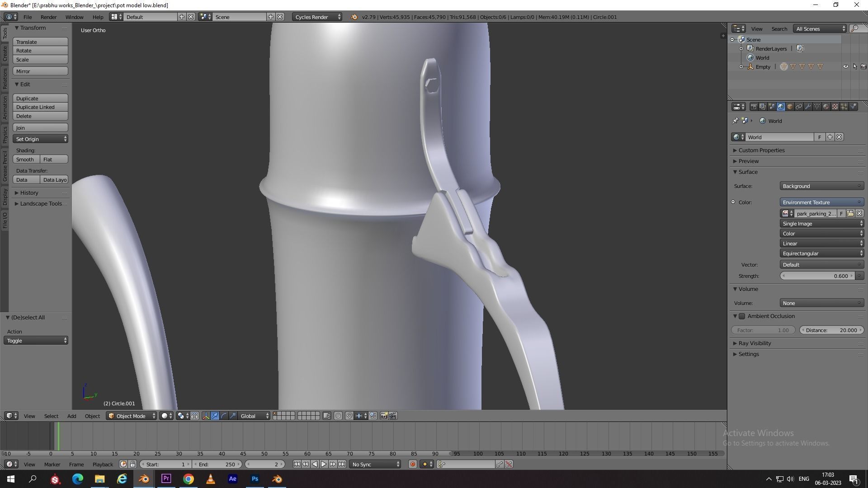The width and height of the screenshot is (868, 488).
Task: Click the Smooth shading button
Action: 25,159
